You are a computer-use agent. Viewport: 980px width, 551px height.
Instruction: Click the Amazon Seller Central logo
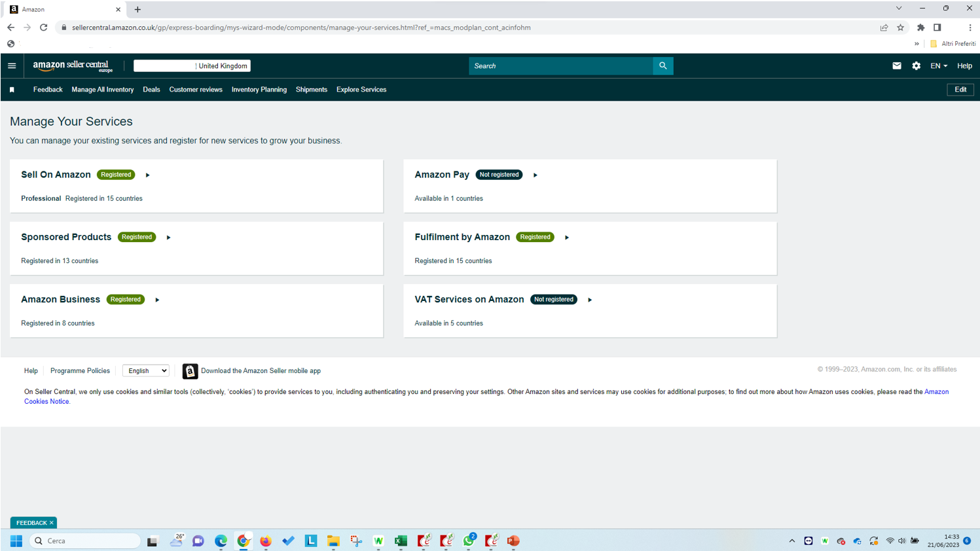click(x=73, y=66)
